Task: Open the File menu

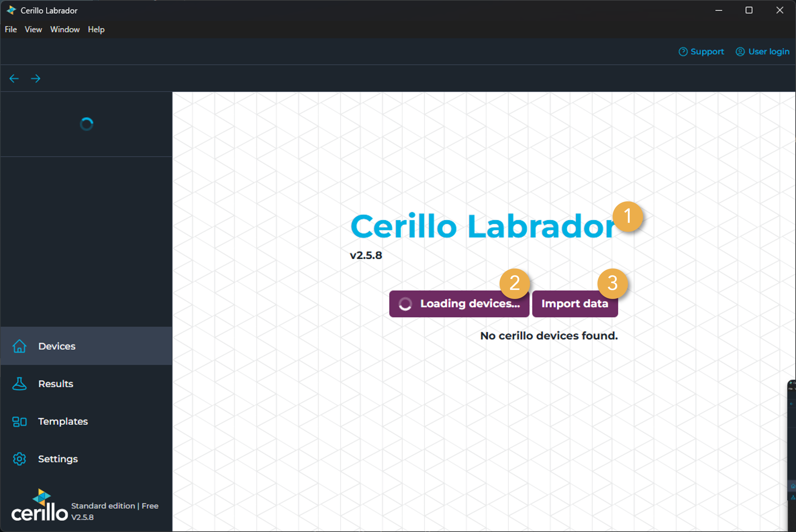Action: pyautogui.click(x=11, y=30)
